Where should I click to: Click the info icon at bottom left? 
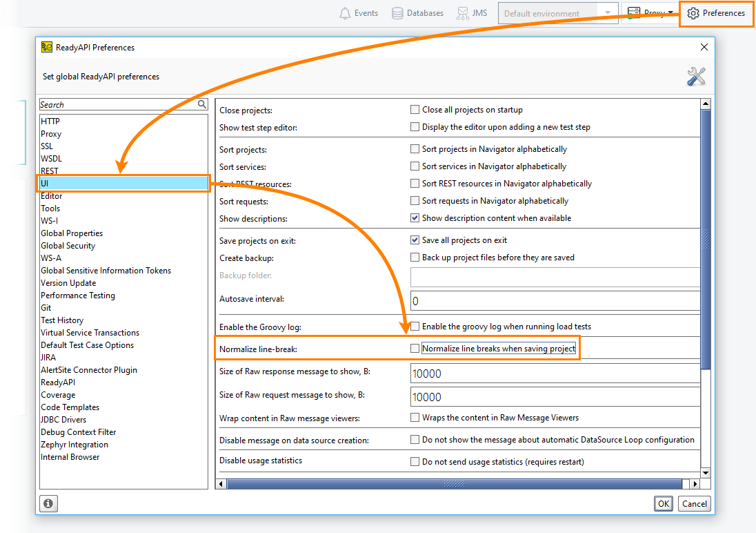[48, 503]
